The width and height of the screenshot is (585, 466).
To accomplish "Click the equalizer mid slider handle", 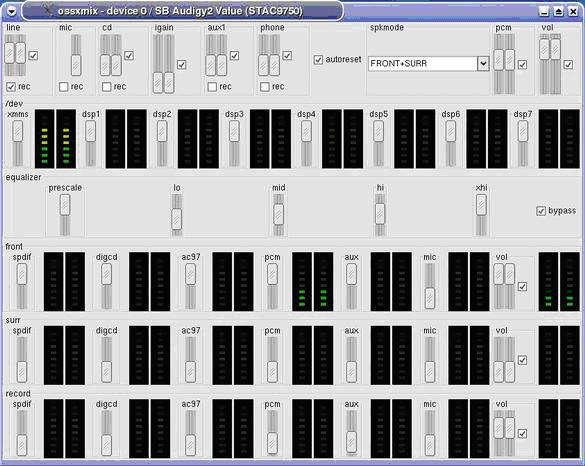I will pyautogui.click(x=279, y=215).
